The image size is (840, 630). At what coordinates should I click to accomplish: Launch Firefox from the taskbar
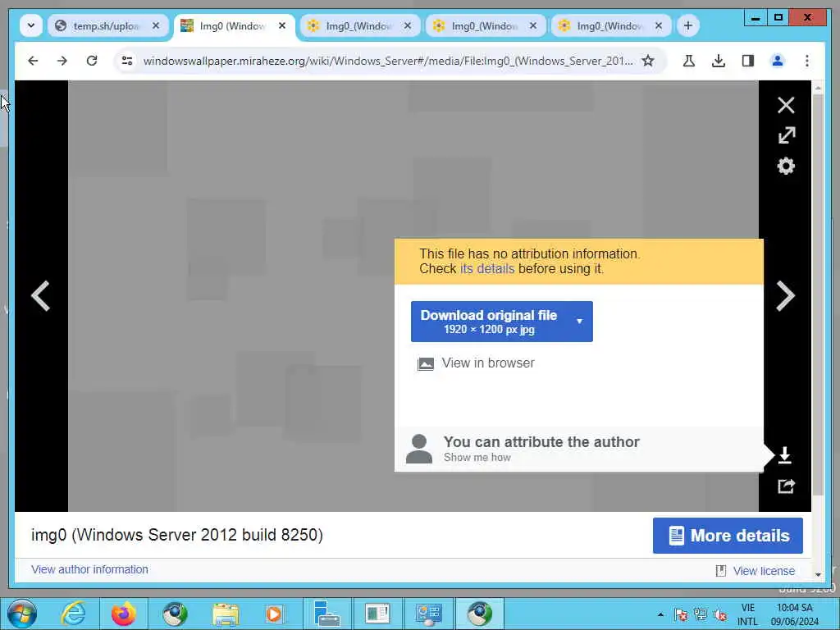pos(124,614)
